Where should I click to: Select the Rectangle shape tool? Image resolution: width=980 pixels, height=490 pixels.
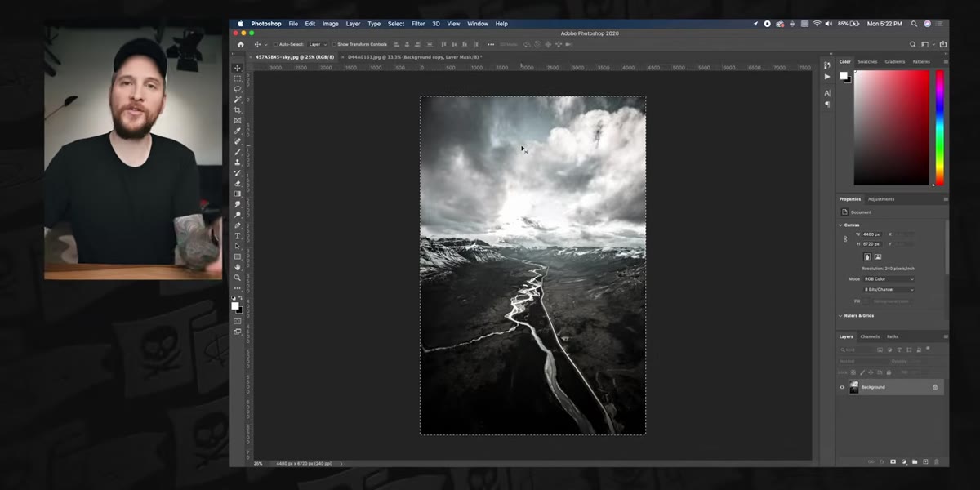[x=238, y=256]
